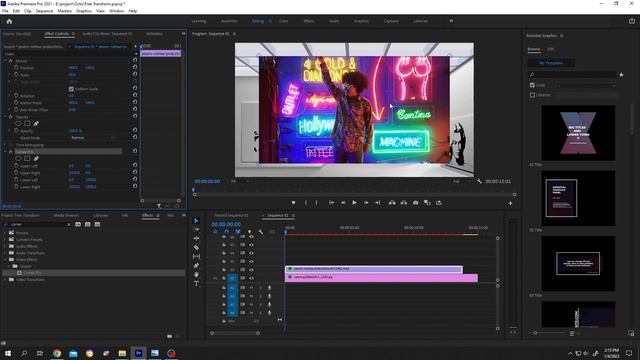Switch to the Media Browser tab
Screen dimensions: 640x360
66,215
